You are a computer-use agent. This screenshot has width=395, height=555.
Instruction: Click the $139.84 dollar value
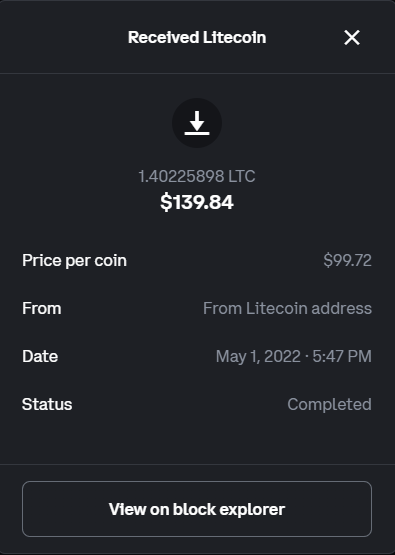pyautogui.click(x=197, y=202)
